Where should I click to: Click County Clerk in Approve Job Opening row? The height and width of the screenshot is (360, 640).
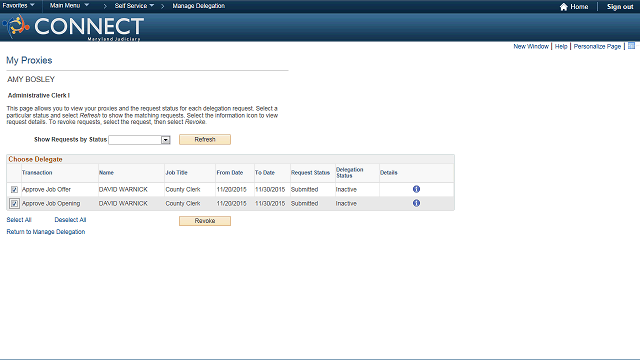tap(183, 203)
